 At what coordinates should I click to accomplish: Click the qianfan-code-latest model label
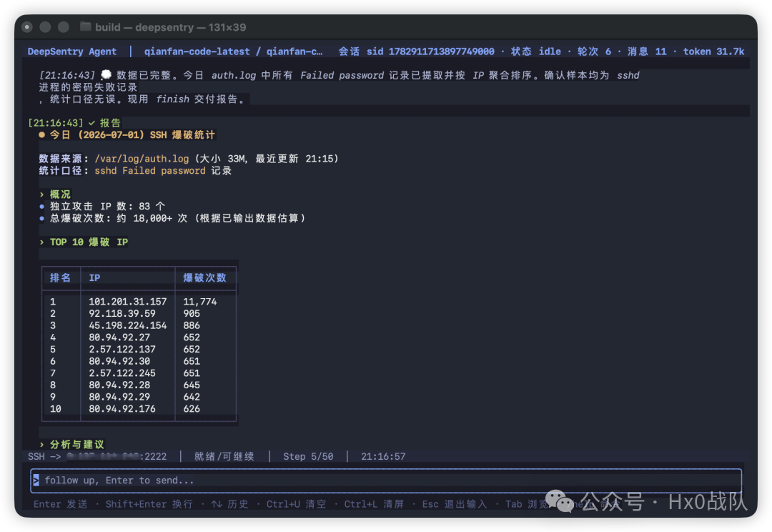coord(197,51)
